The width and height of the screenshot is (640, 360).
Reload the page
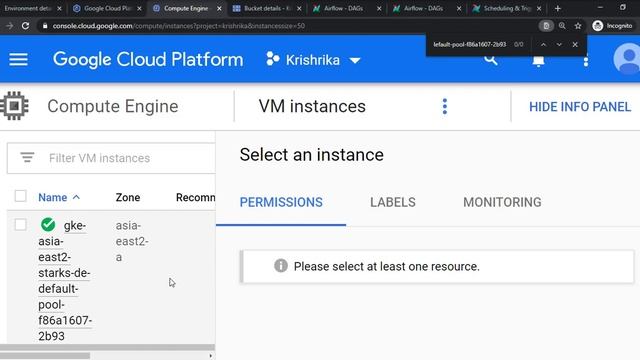25,26
